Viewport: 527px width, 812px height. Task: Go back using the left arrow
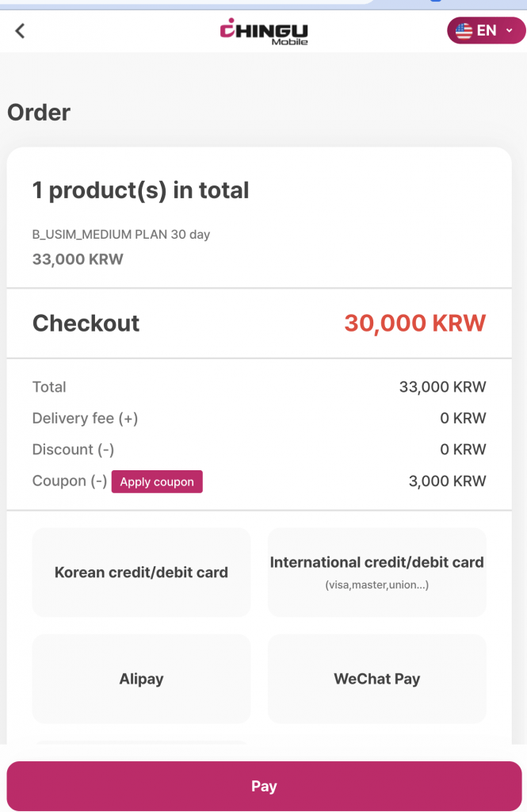pos(21,31)
